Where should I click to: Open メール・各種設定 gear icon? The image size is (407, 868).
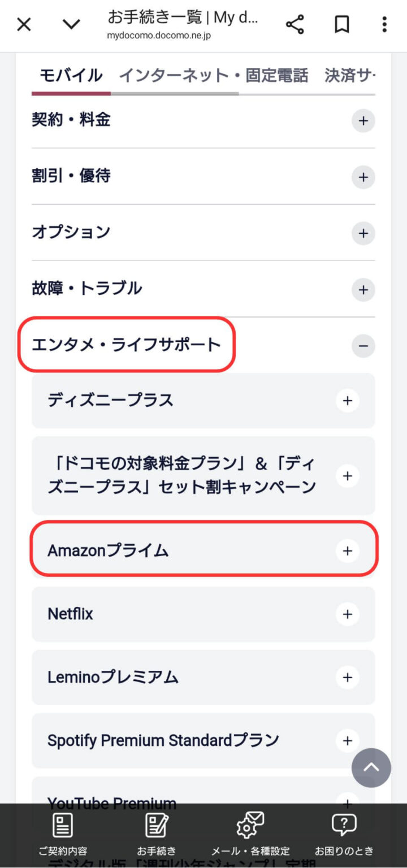point(250,833)
